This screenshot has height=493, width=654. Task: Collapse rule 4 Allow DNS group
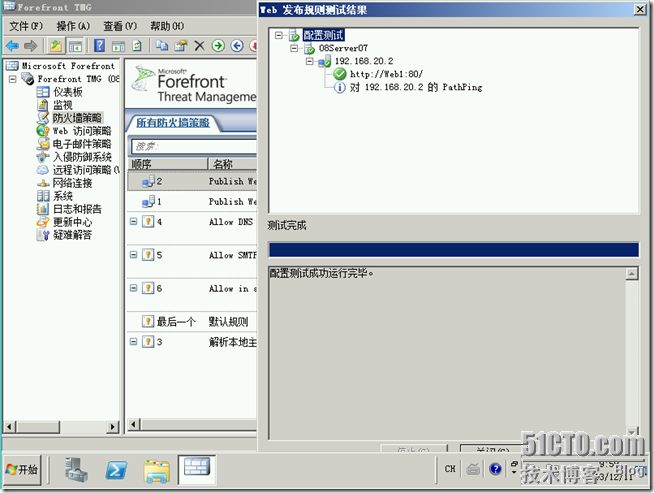133,221
